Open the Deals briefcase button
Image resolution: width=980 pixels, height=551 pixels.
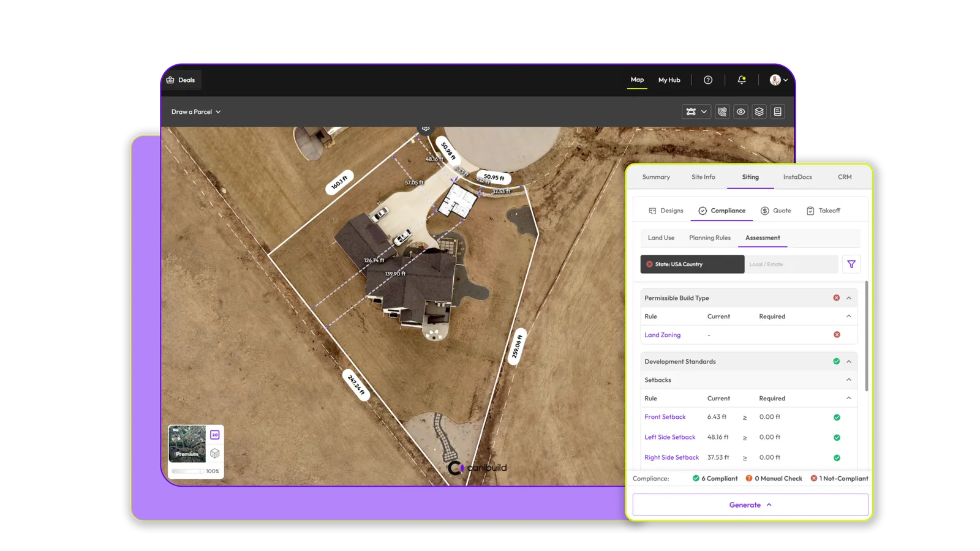click(181, 80)
